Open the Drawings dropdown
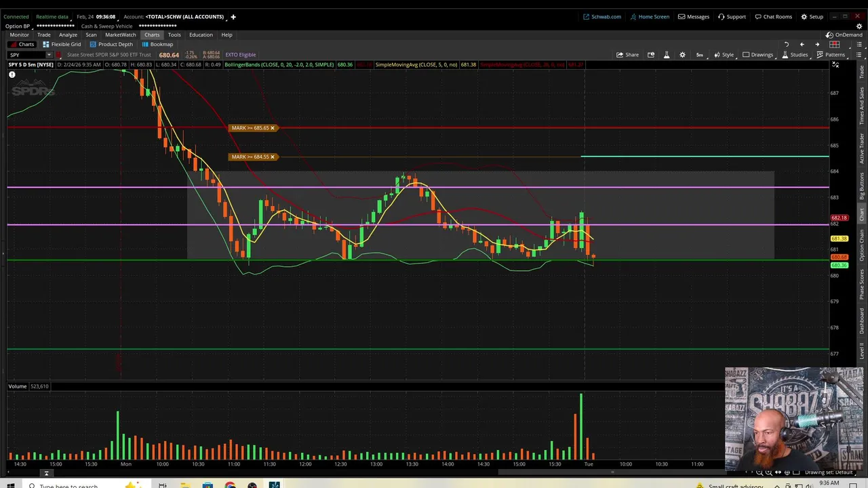Viewport: 868px width, 488px height. [757, 54]
